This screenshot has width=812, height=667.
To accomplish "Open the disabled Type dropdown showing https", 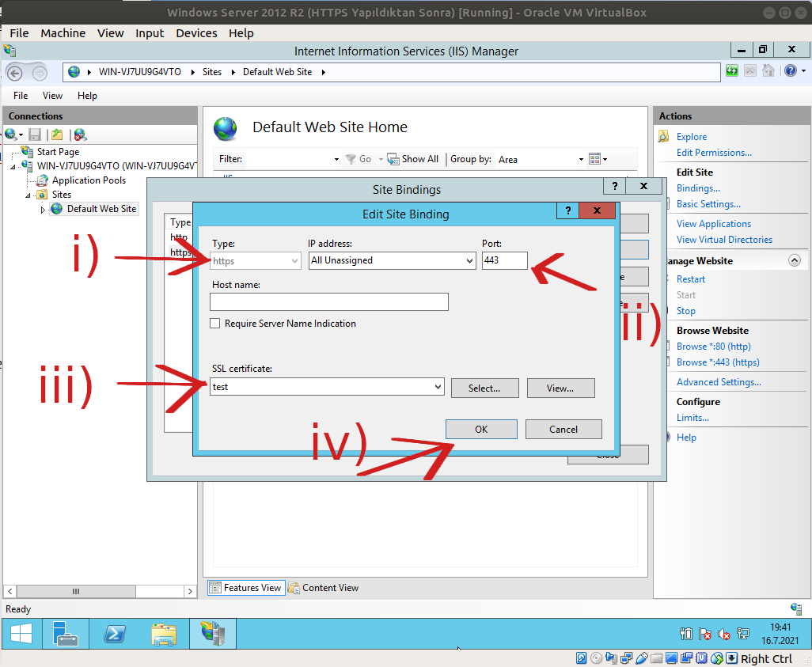I will pos(256,261).
